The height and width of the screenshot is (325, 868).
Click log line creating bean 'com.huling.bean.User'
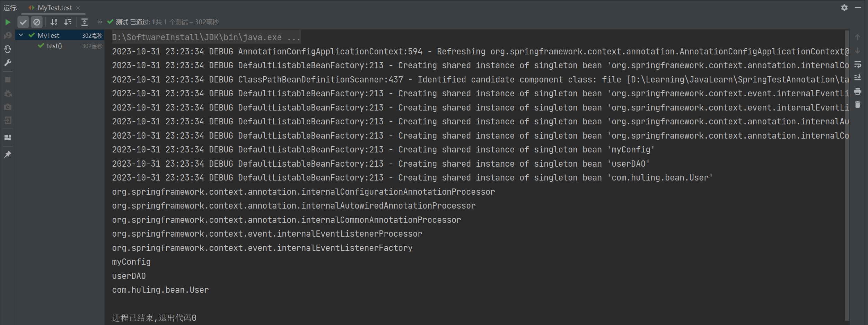[x=412, y=178]
